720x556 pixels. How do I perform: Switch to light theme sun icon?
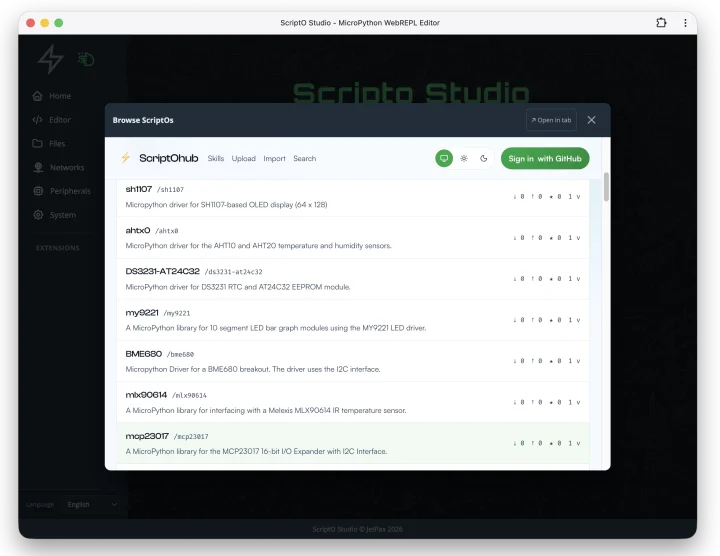coord(464,158)
